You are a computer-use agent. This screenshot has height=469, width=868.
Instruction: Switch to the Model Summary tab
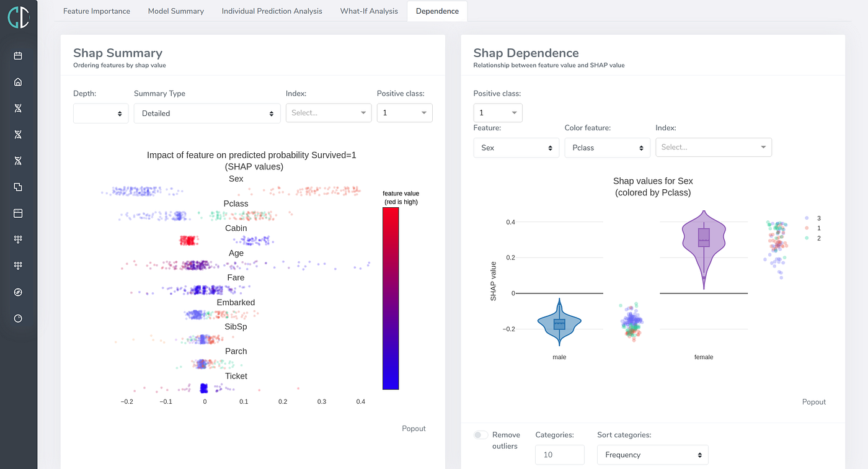click(x=176, y=11)
